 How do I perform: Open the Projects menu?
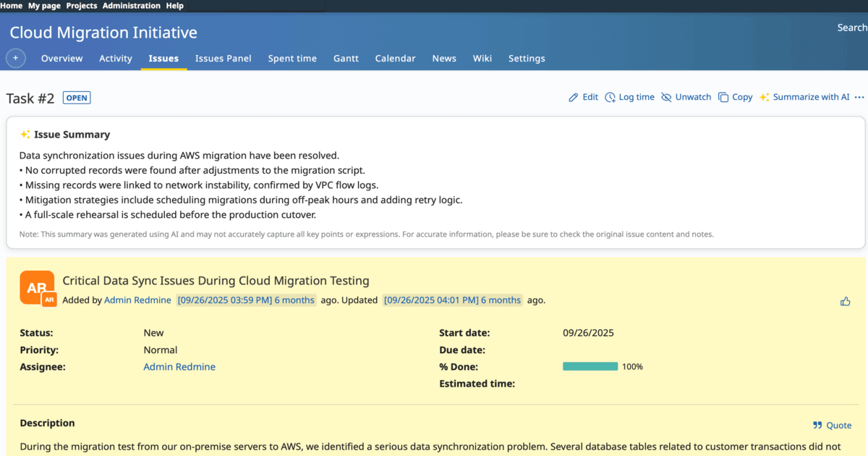tap(81, 5)
